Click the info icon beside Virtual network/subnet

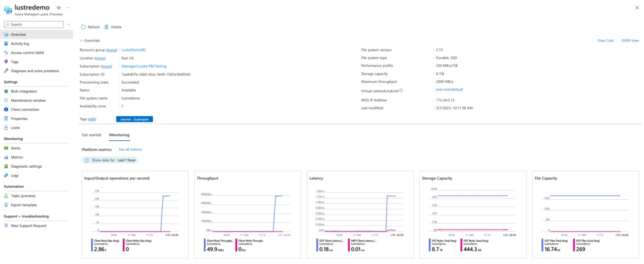(401, 91)
